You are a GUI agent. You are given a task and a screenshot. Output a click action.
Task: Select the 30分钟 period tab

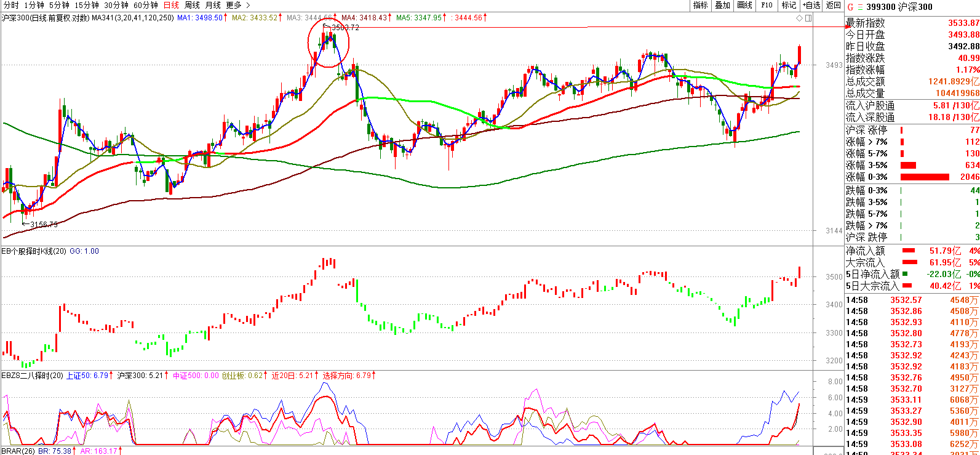(116, 5)
